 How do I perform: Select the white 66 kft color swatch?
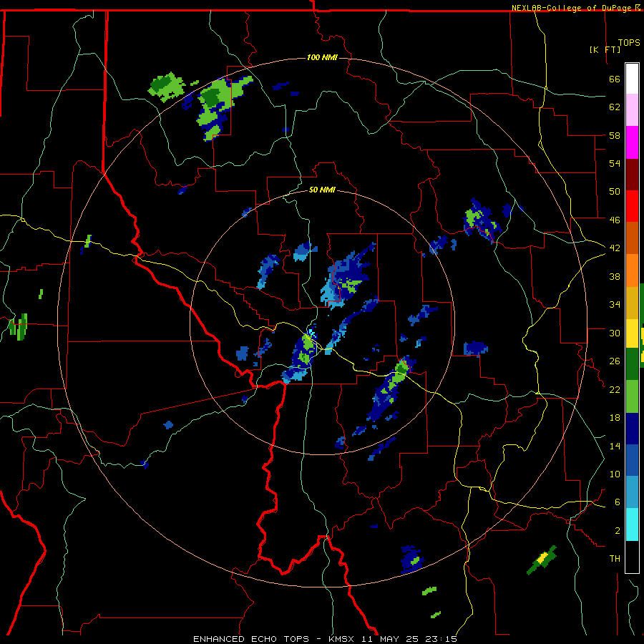(x=632, y=79)
